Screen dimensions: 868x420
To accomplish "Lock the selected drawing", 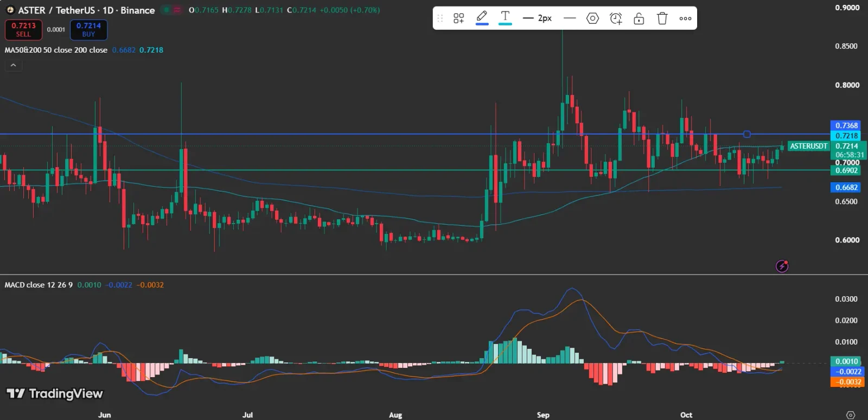I will [639, 18].
